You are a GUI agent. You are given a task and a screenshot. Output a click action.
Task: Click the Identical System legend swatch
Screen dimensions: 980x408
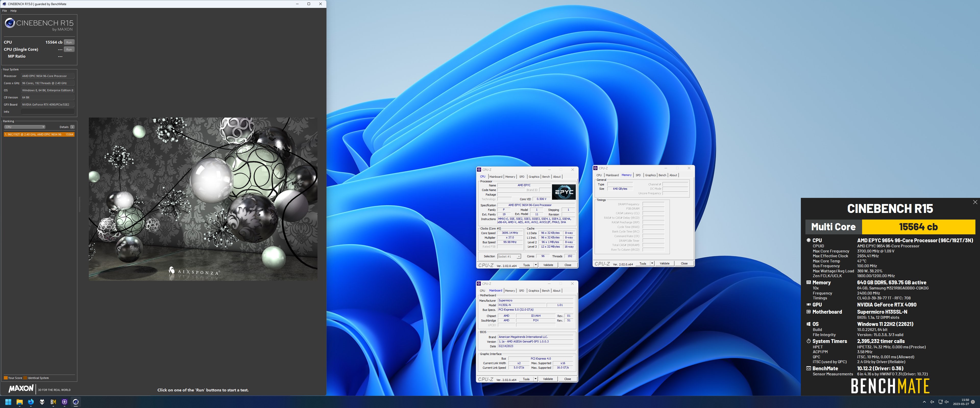[25, 378]
